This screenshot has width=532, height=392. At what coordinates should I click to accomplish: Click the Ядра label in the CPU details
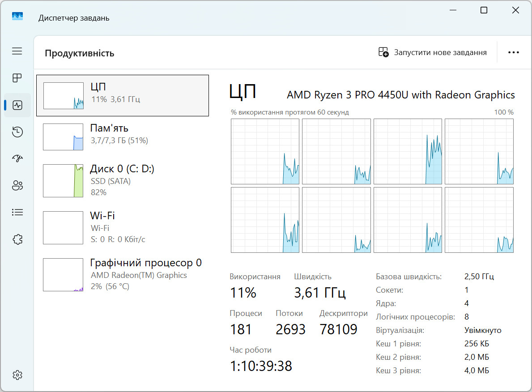point(386,303)
